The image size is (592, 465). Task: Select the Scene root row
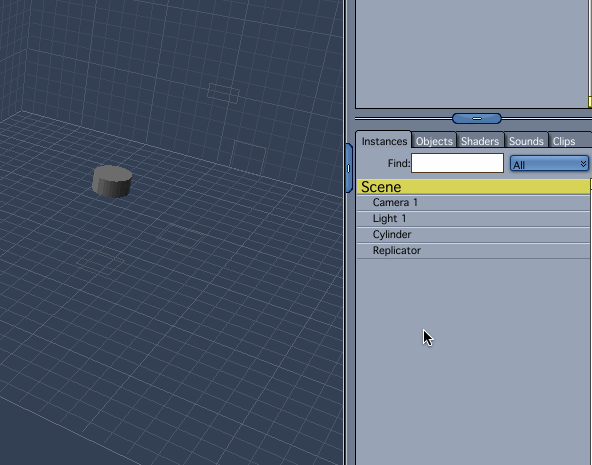pos(473,187)
